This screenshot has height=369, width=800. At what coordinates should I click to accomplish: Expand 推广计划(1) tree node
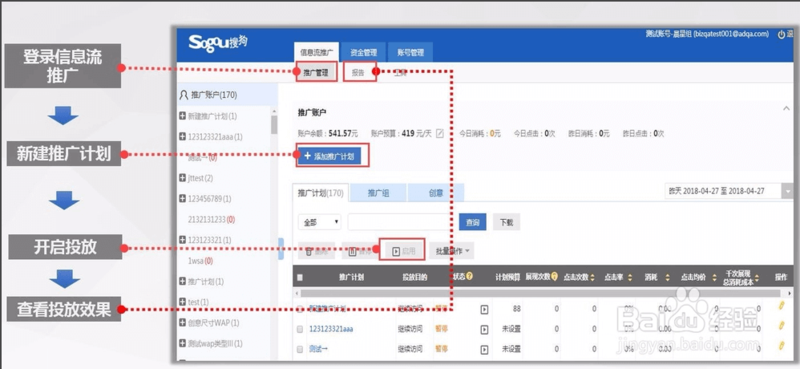(x=183, y=281)
